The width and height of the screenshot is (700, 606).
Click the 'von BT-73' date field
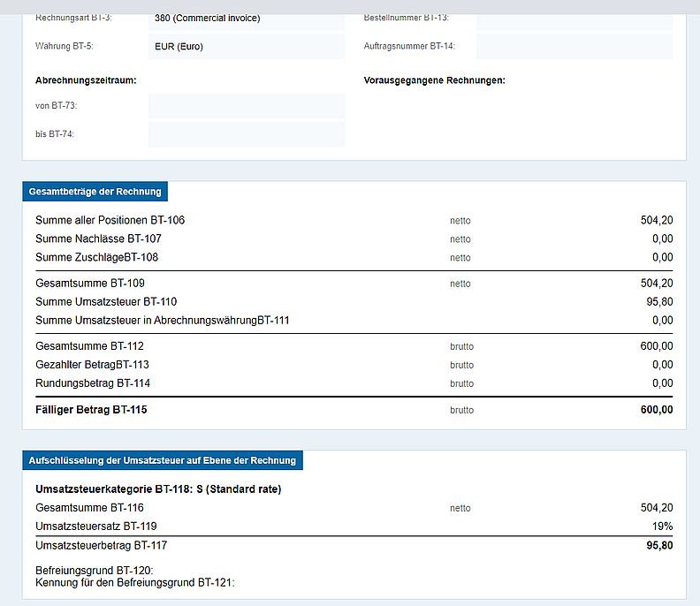pos(247,106)
